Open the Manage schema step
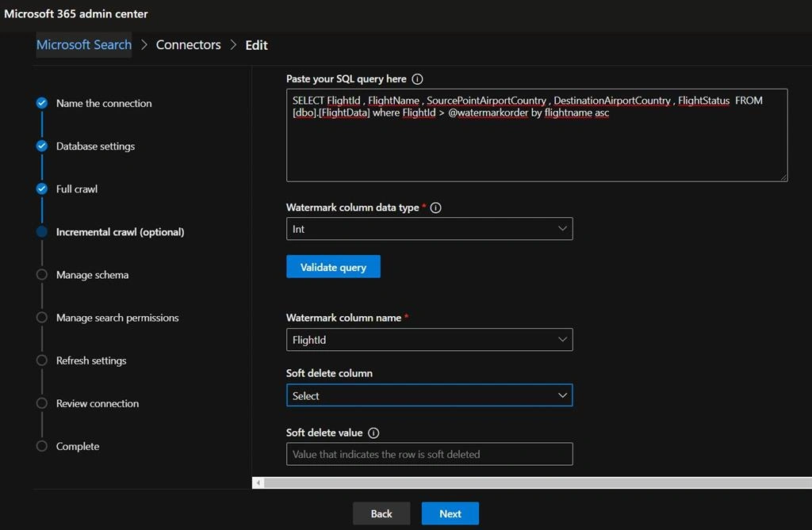The image size is (812, 530). [92, 276]
